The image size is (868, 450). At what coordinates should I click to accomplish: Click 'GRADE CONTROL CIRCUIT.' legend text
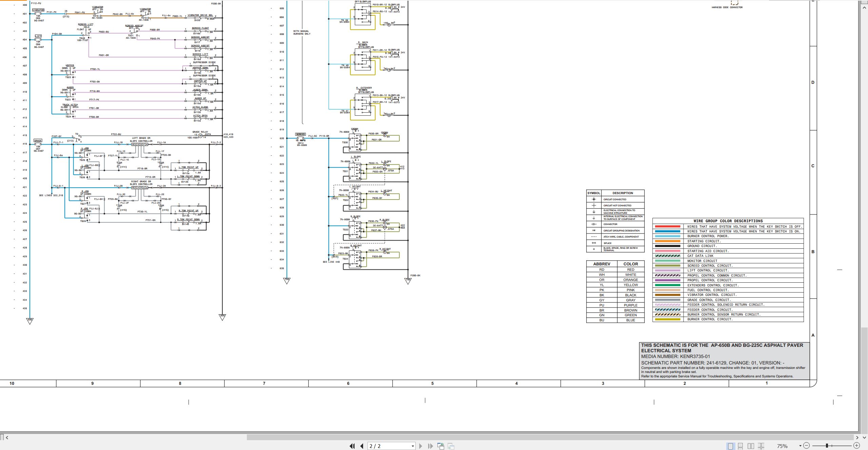point(709,300)
